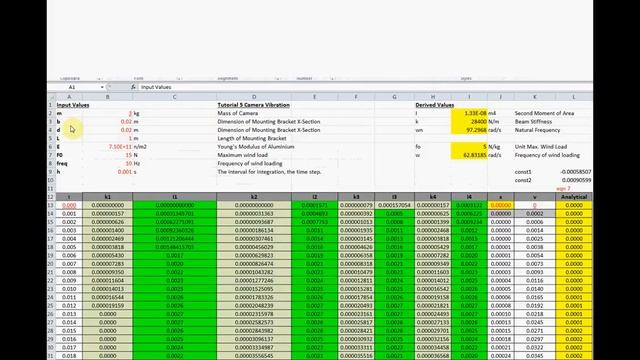Open the Name Box dropdown arrow
640x360 pixels.
point(102,87)
